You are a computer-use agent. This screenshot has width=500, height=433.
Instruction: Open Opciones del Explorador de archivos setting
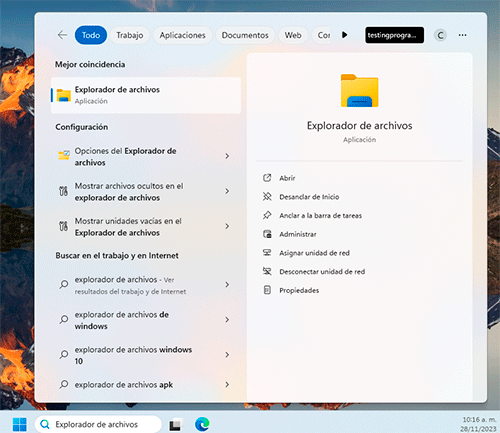[146, 157]
